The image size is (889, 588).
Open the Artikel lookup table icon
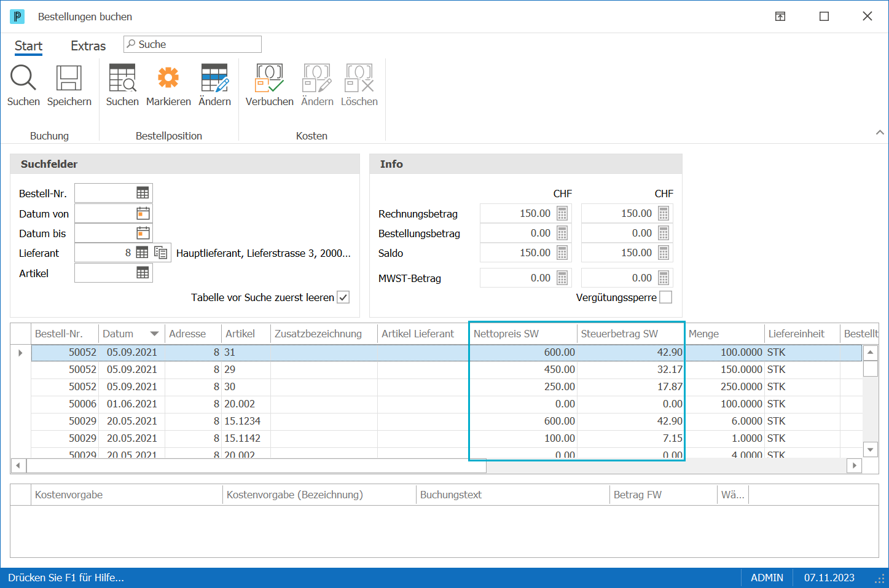click(x=143, y=273)
